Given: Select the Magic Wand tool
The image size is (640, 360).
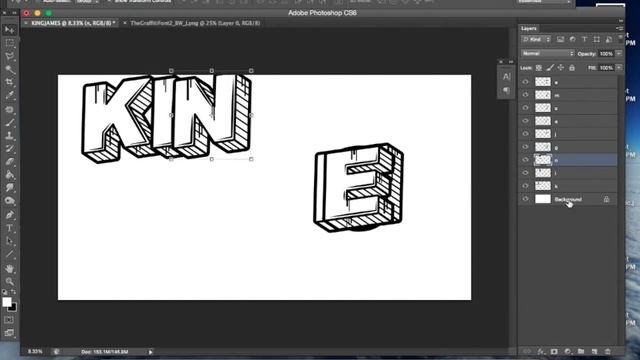Looking at the screenshot, I should click(9, 69).
